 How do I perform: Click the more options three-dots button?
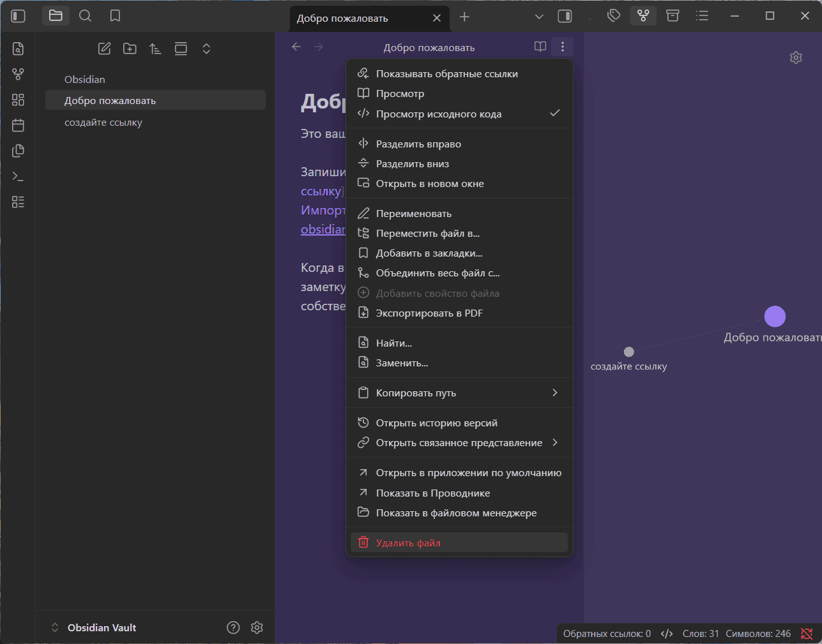pyautogui.click(x=562, y=47)
